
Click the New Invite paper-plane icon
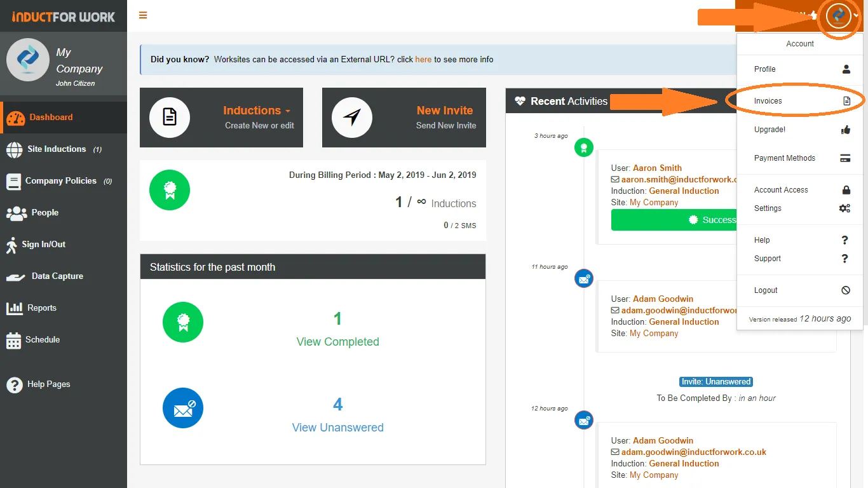[352, 118]
